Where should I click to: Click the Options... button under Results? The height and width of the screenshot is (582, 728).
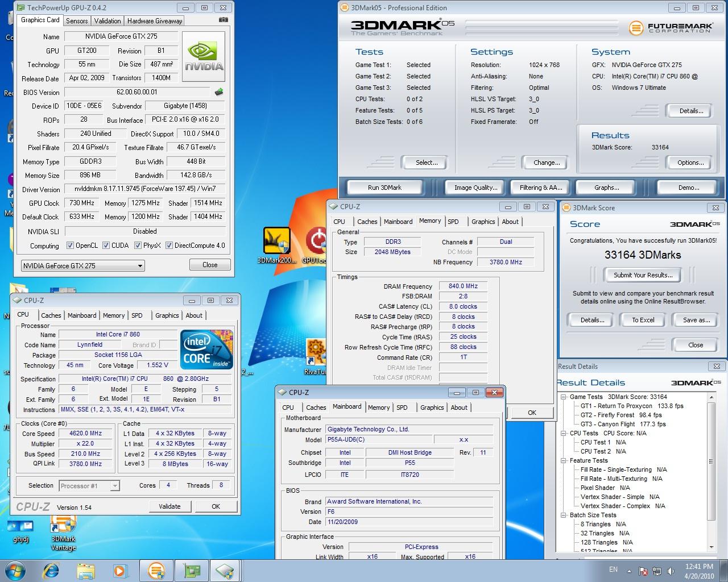[690, 163]
